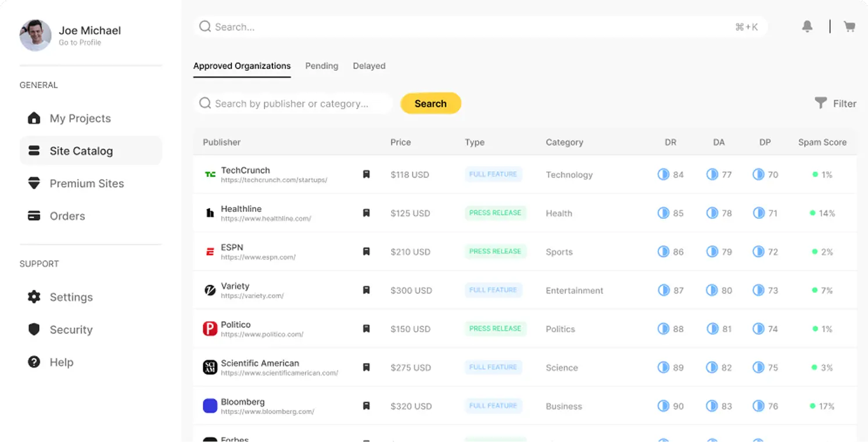Click the $300 USD price cell

(411, 290)
